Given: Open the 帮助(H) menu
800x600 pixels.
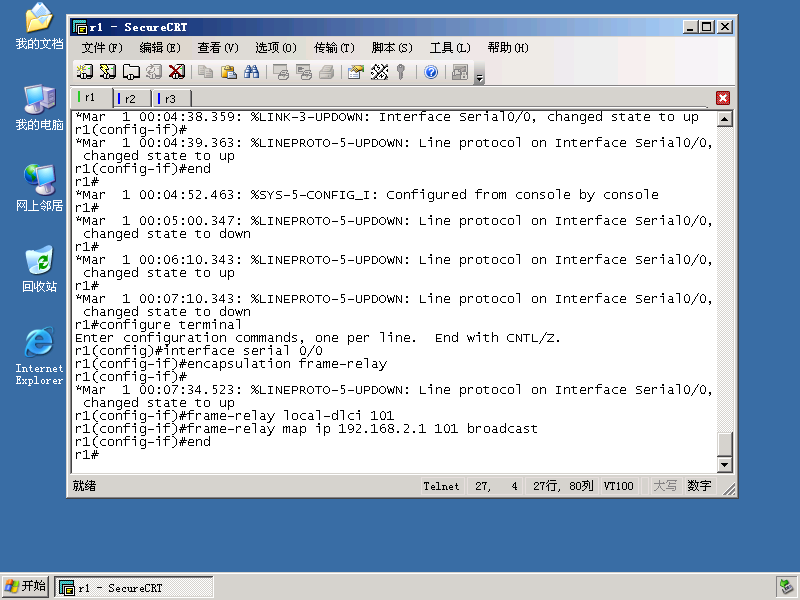Looking at the screenshot, I should (508, 48).
